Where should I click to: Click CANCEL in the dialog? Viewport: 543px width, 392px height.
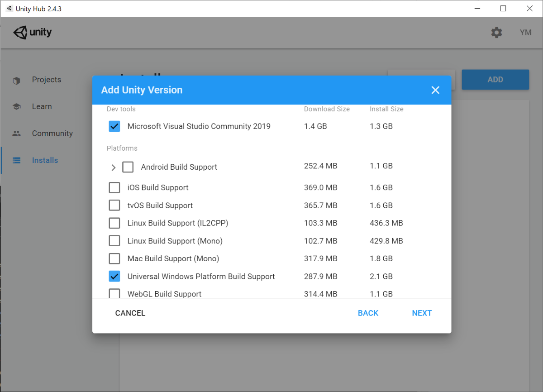130,313
